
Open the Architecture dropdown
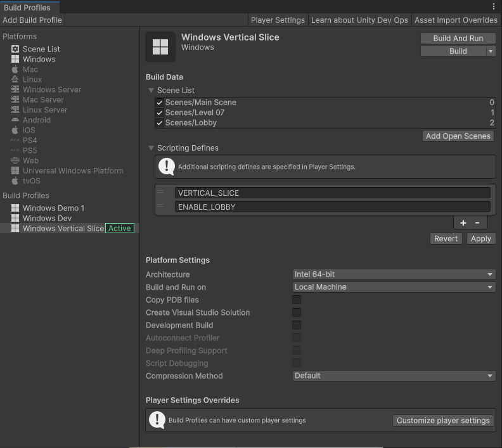(394, 274)
